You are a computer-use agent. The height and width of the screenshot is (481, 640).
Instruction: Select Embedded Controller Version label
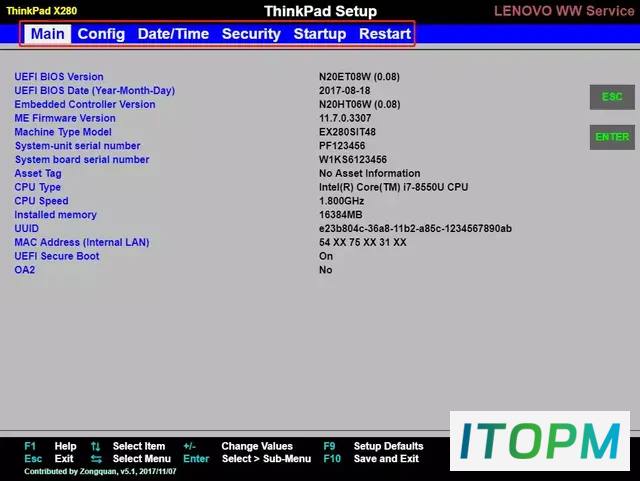pyautogui.click(x=85, y=104)
